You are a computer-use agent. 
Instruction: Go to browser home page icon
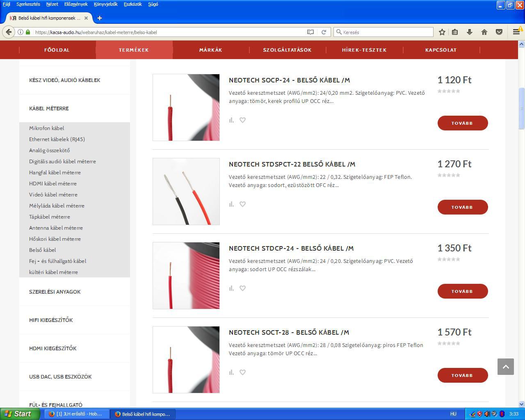(x=484, y=32)
